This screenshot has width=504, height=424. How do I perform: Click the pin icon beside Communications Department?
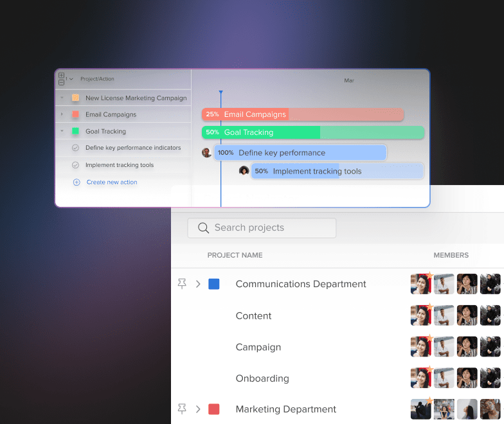(x=182, y=284)
